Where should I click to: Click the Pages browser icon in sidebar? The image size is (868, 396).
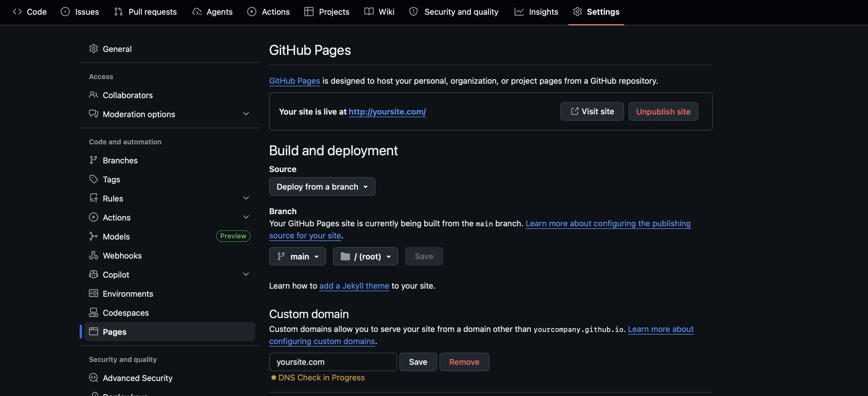tap(93, 332)
